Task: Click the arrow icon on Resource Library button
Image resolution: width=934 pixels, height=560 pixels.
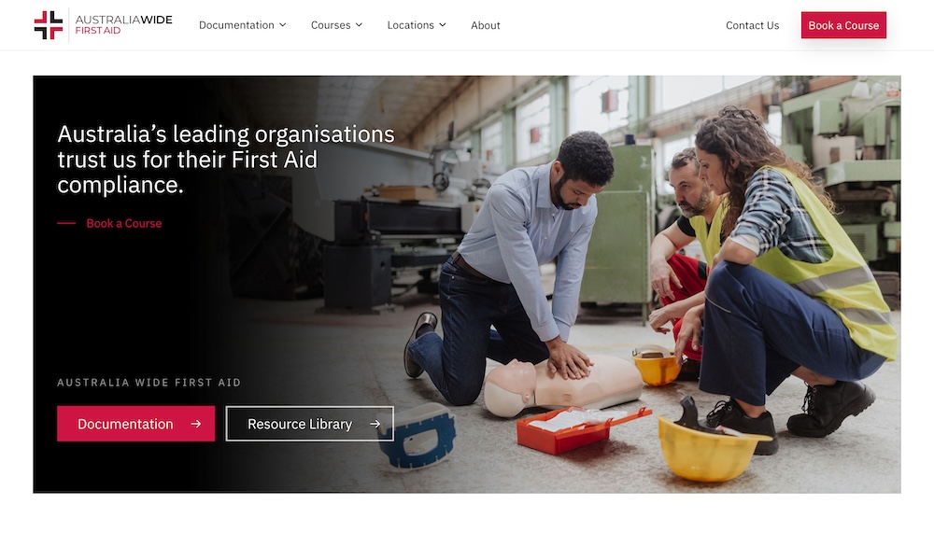Action: click(x=375, y=424)
